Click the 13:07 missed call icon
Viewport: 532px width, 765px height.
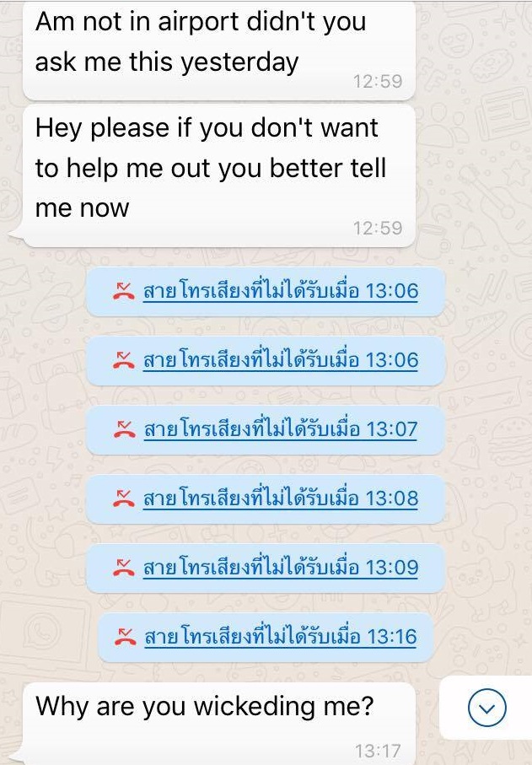(x=124, y=430)
